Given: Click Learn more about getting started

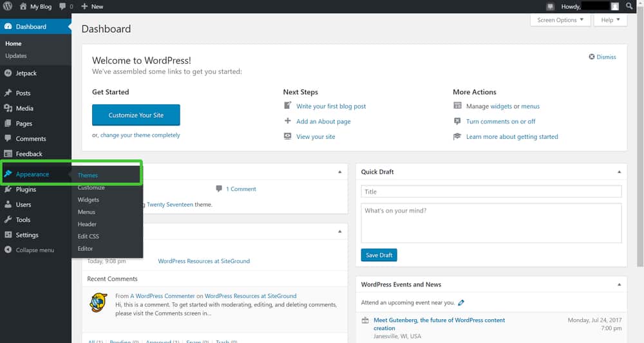Looking at the screenshot, I should coord(512,136).
